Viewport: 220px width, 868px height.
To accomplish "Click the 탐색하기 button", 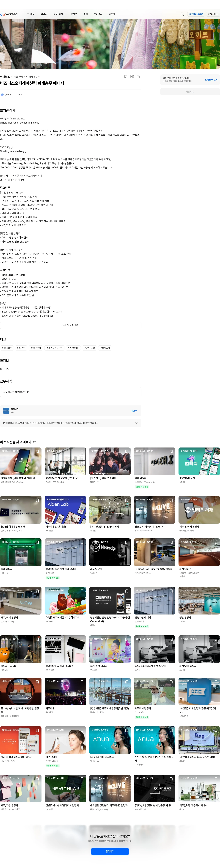I will click(x=110, y=852).
